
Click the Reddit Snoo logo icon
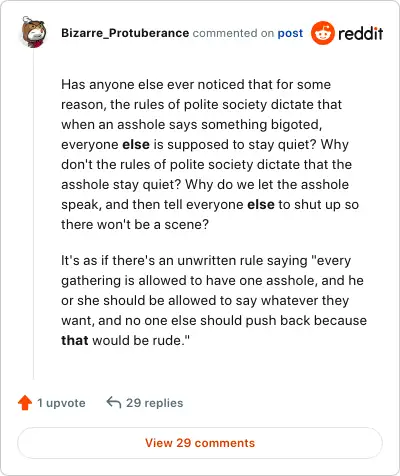(x=322, y=33)
